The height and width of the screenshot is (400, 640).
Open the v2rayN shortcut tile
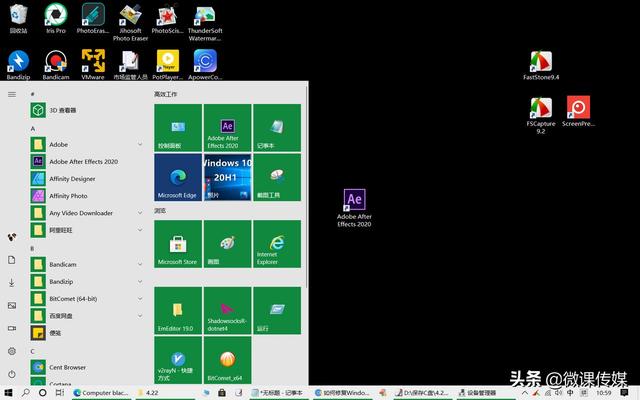coord(178,360)
